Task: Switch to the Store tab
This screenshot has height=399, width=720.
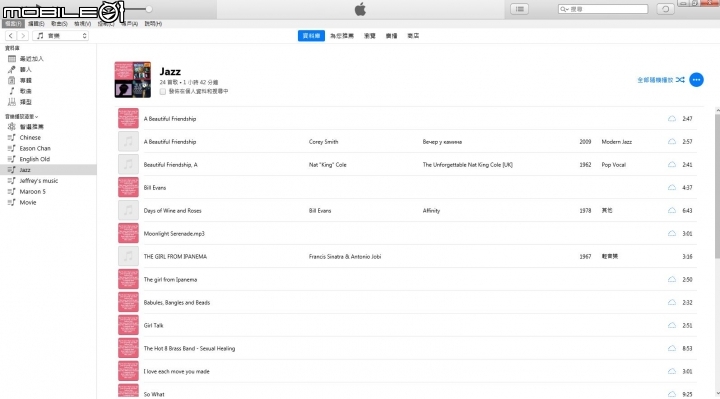Action: [413, 36]
